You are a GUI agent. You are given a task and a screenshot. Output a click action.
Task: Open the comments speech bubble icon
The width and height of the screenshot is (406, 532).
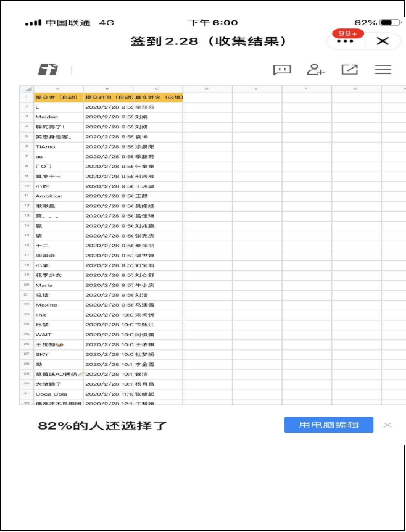coord(282,70)
